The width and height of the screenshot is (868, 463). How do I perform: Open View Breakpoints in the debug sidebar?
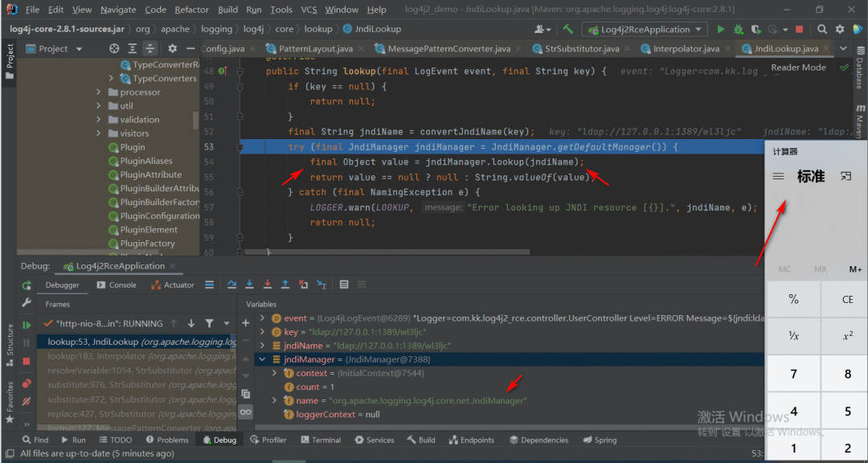tap(26, 383)
